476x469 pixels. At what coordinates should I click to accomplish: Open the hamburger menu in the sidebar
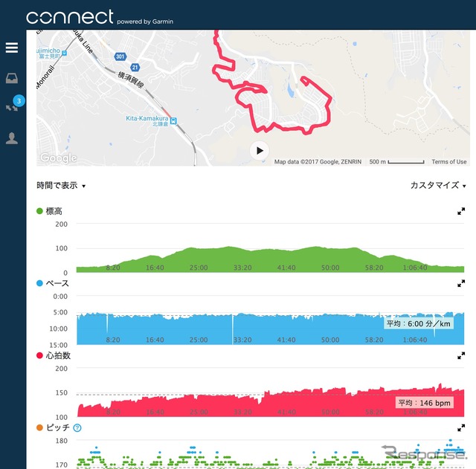12,48
